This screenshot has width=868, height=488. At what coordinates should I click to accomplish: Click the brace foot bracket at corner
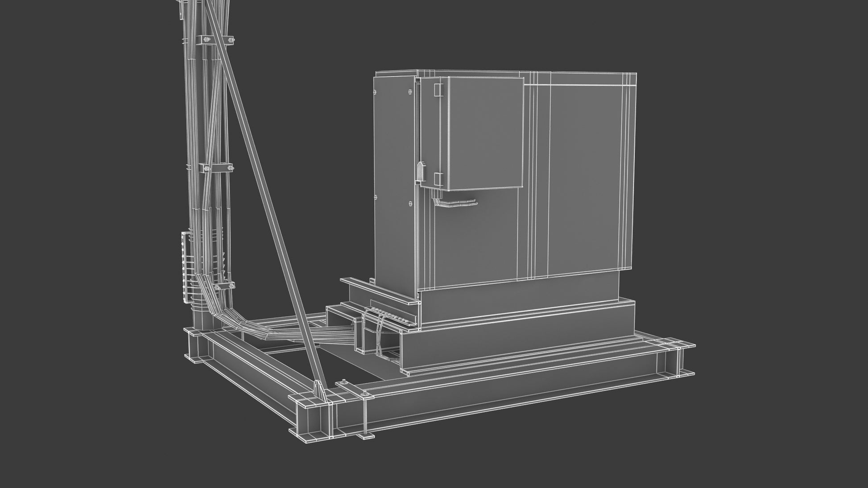pyautogui.click(x=319, y=389)
